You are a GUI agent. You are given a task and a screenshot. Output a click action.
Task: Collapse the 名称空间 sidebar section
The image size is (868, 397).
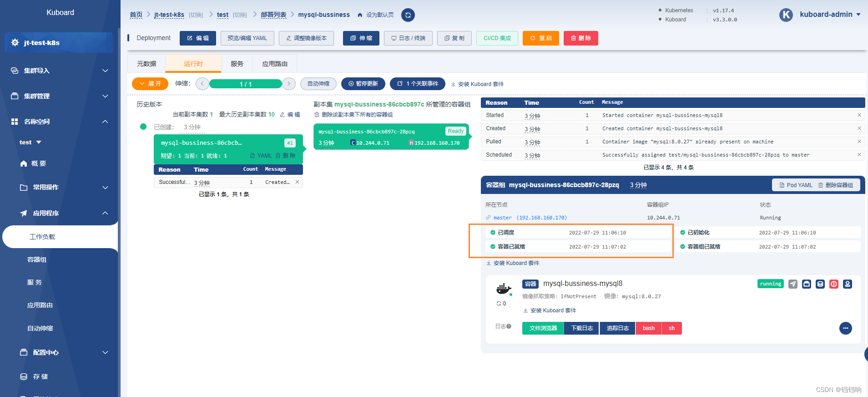click(x=60, y=122)
